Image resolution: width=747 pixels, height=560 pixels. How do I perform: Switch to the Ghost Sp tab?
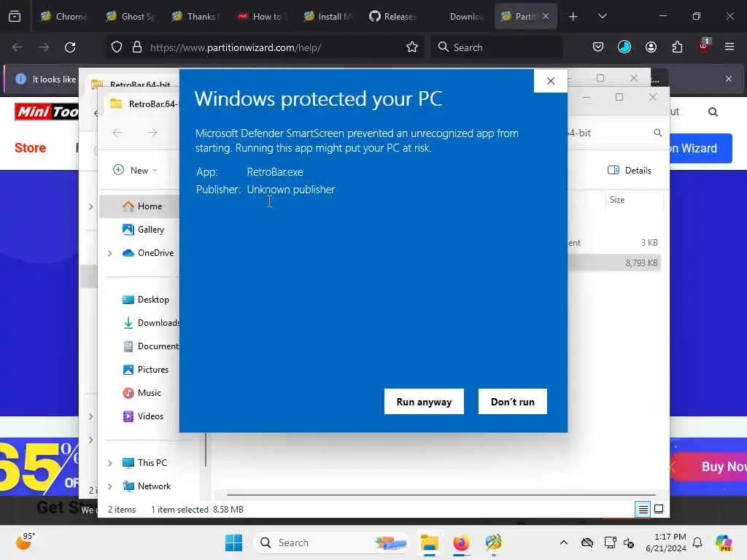pos(130,16)
